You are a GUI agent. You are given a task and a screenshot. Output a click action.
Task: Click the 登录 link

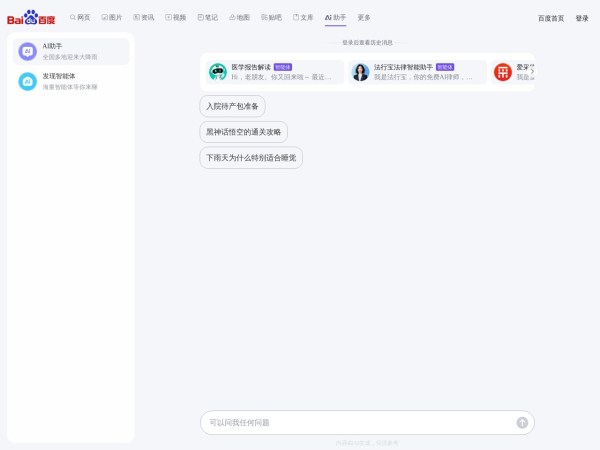click(582, 18)
